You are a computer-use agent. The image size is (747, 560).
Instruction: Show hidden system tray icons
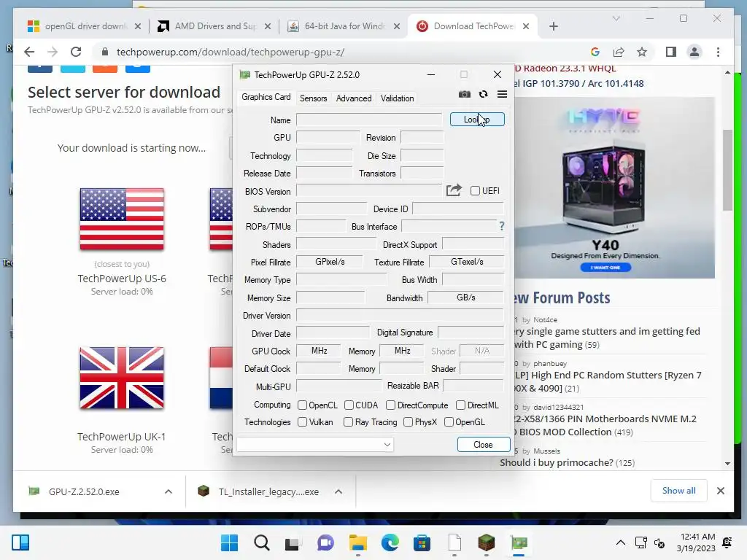620,542
